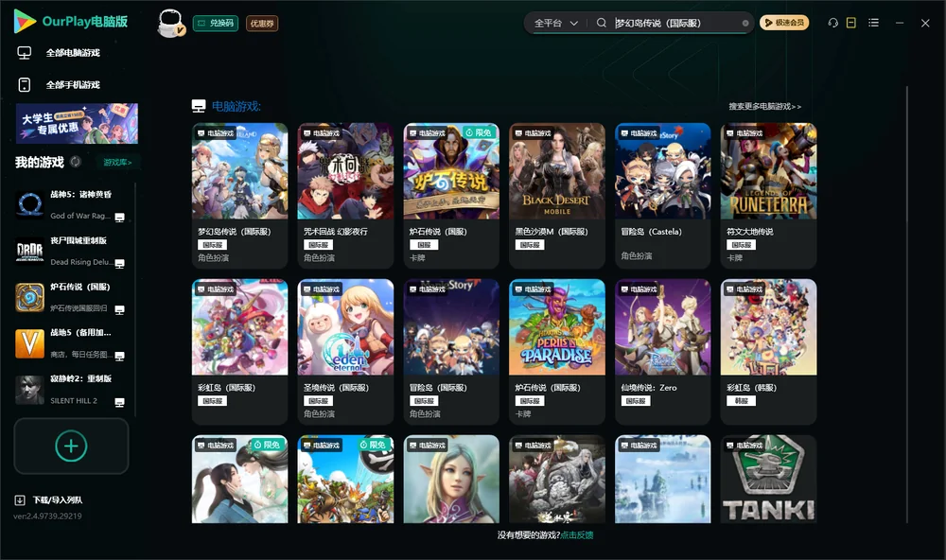Click the 点击反馈 feedback link
Viewport: 946px width, 560px height.
pos(577,535)
